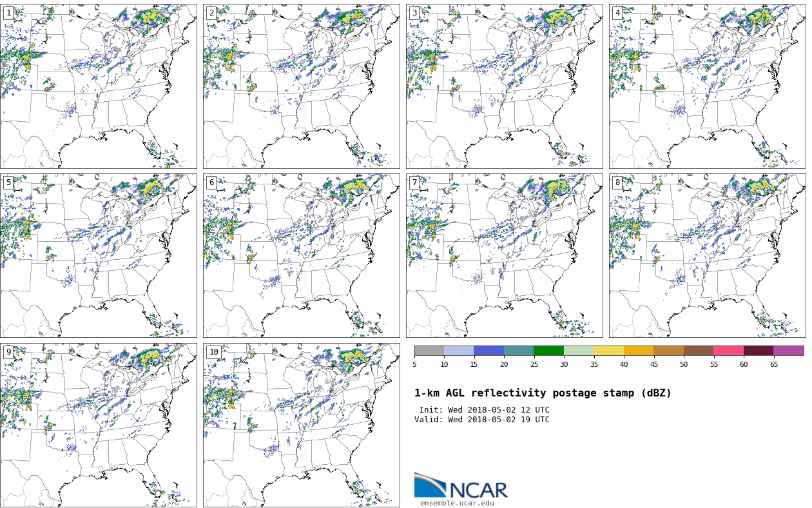This screenshot has height=508, width=812.
Task: Open ensemble member 6 map panel
Action: click(x=302, y=255)
